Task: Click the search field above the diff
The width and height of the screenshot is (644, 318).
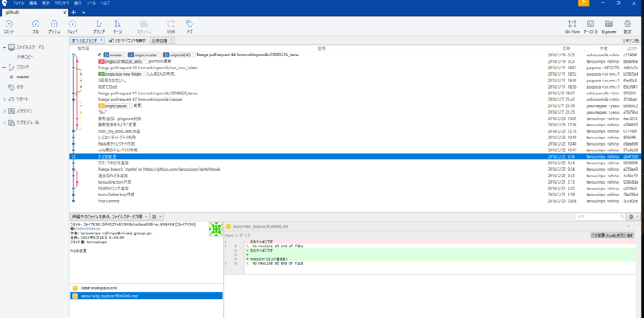Action: [x=601, y=217]
